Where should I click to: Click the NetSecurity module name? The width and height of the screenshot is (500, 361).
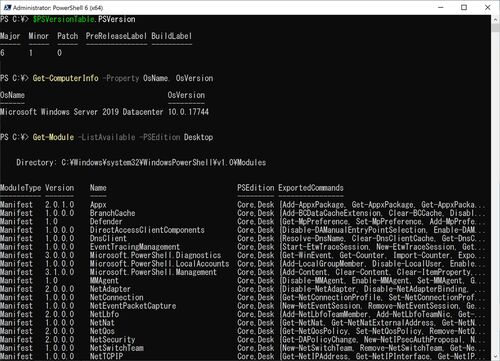[112, 340]
